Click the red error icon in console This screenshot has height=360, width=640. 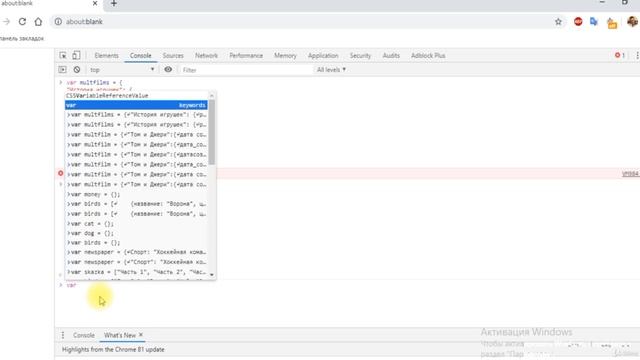click(x=60, y=173)
